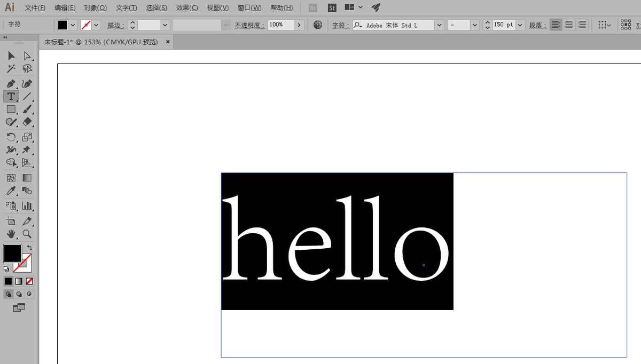The width and height of the screenshot is (641, 364).
Task: Select the Shape Builder tool
Action: pos(11,163)
